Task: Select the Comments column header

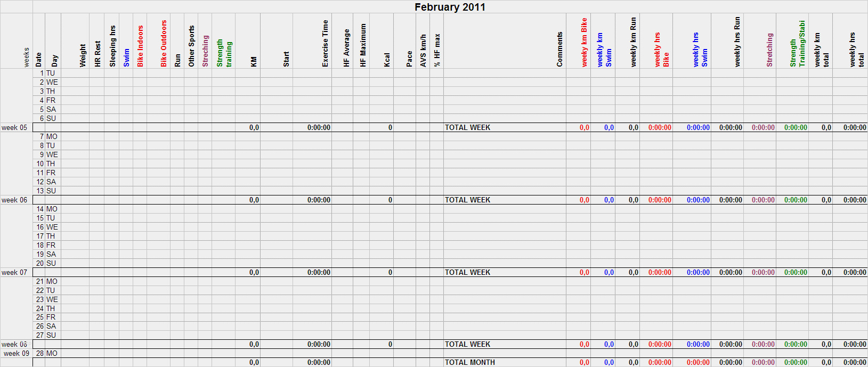Action: coord(559,49)
